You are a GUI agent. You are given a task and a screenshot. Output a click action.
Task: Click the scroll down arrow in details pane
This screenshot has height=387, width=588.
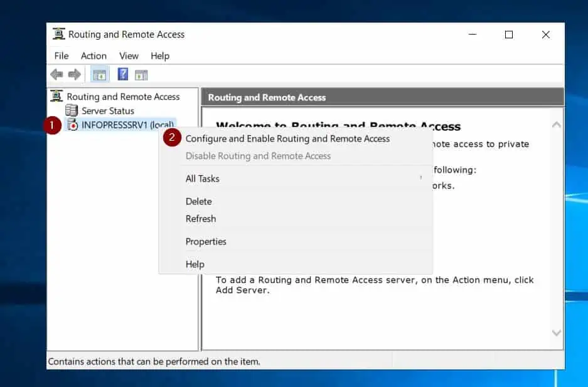coord(556,332)
